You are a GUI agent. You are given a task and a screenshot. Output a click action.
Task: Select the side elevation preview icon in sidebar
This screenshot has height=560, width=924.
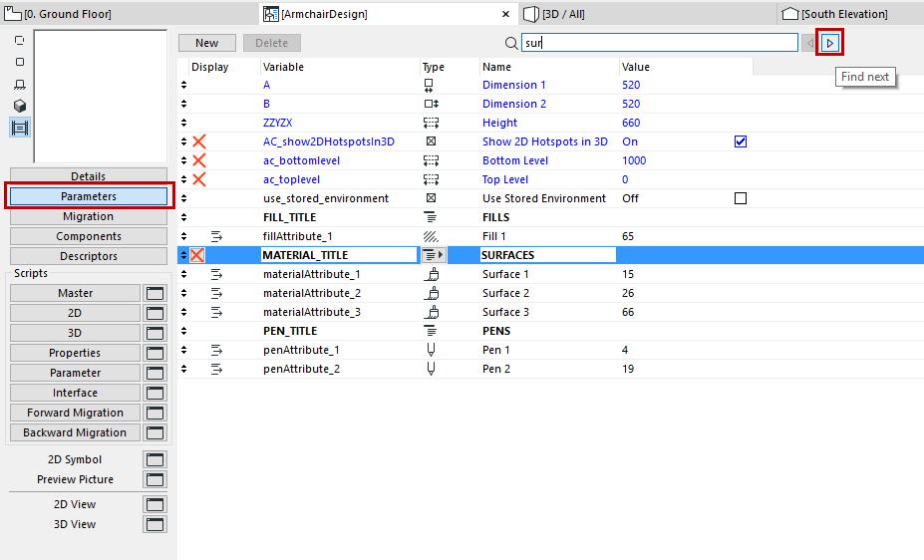coord(20,85)
